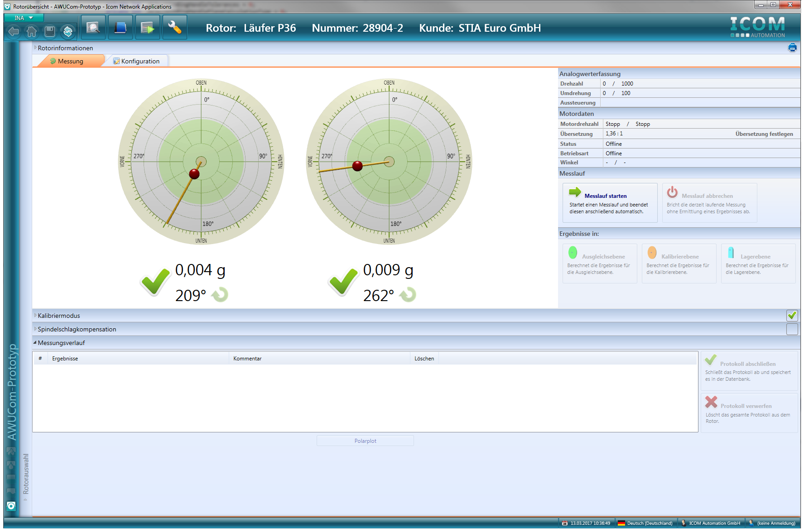Save using the floppy disk icon
The height and width of the screenshot is (532, 804).
pos(50,31)
